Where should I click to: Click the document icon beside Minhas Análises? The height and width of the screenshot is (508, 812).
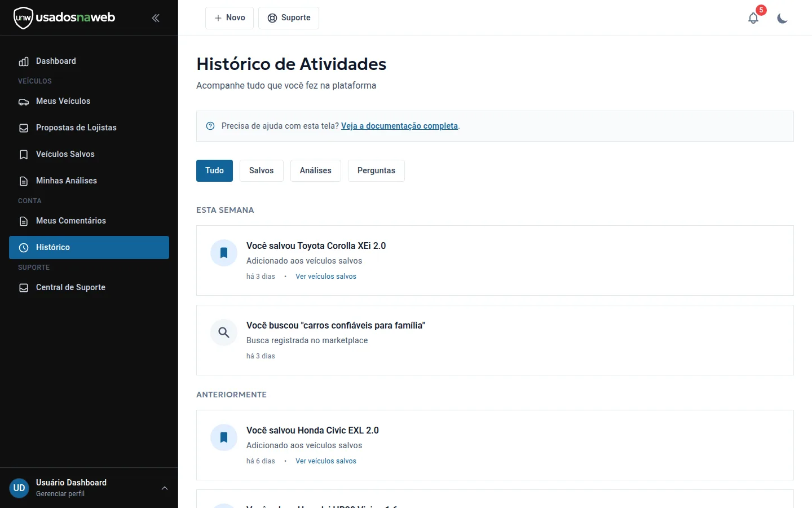point(24,181)
